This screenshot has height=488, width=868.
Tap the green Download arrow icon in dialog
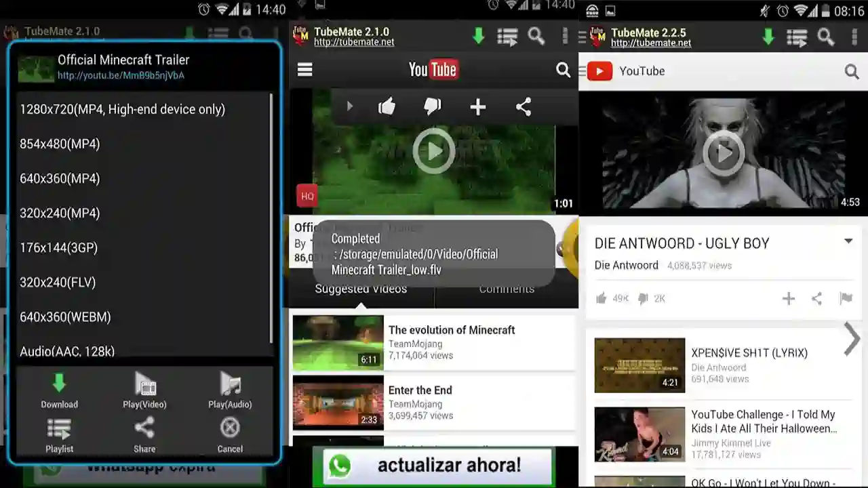(59, 383)
